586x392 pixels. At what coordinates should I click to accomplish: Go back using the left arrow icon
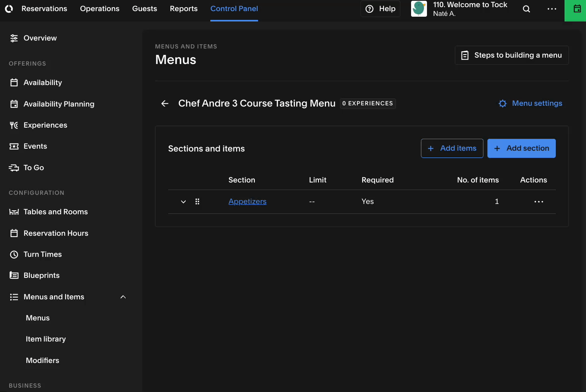coord(165,103)
